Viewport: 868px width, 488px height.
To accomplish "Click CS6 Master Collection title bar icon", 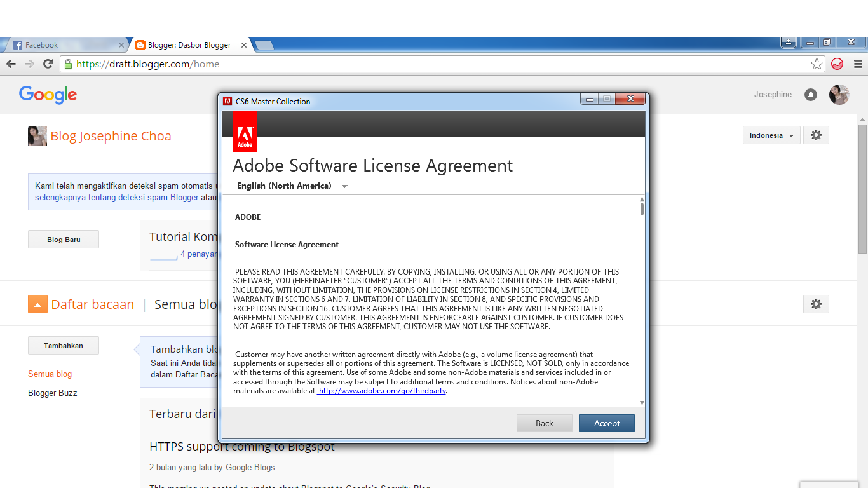I will (227, 101).
